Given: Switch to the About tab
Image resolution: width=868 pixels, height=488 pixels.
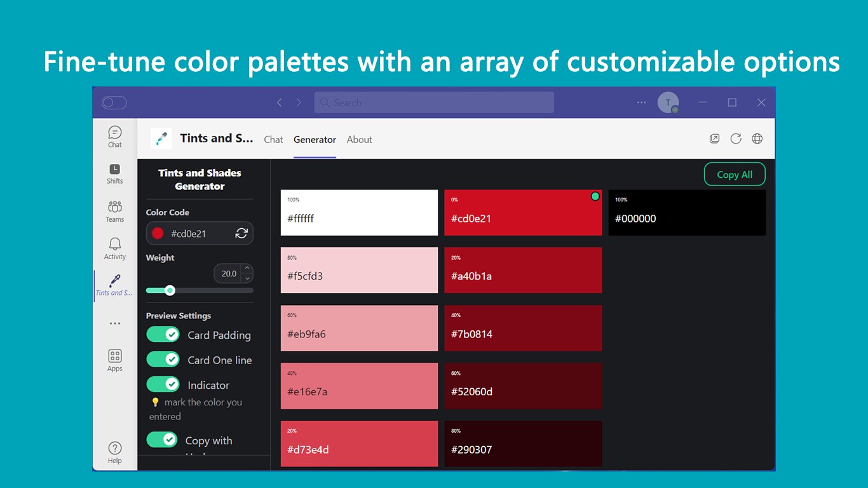Looking at the screenshot, I should pyautogui.click(x=359, y=140).
